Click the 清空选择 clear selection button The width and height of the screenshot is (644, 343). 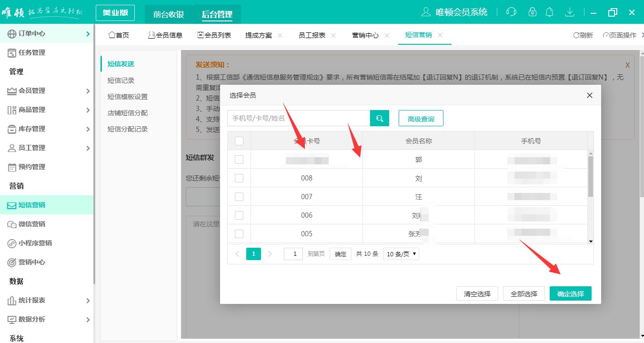[x=477, y=293]
